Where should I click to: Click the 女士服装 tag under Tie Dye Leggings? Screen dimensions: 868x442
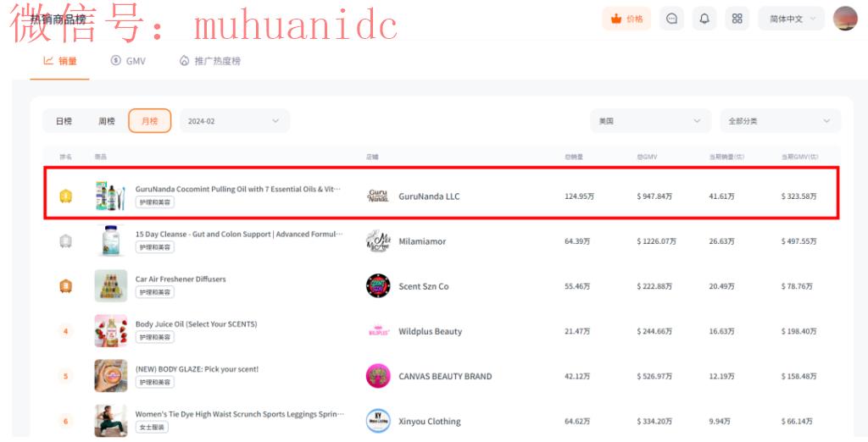coord(153,427)
